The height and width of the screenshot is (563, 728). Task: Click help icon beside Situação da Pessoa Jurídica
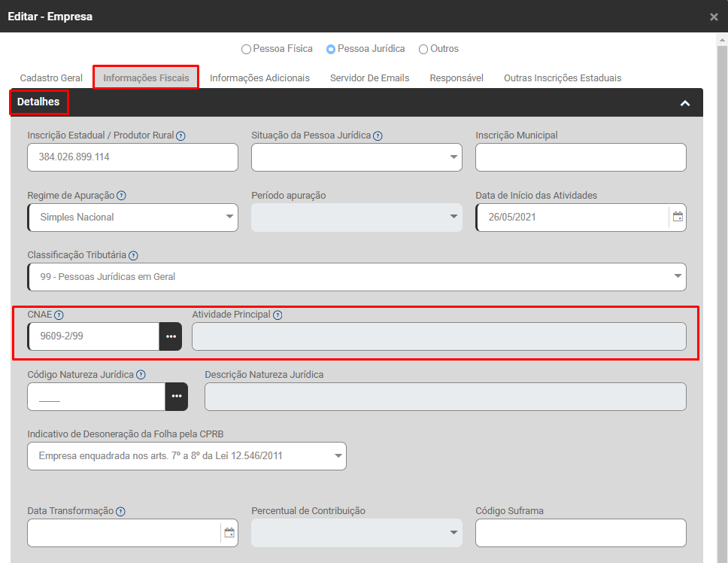pyautogui.click(x=378, y=136)
